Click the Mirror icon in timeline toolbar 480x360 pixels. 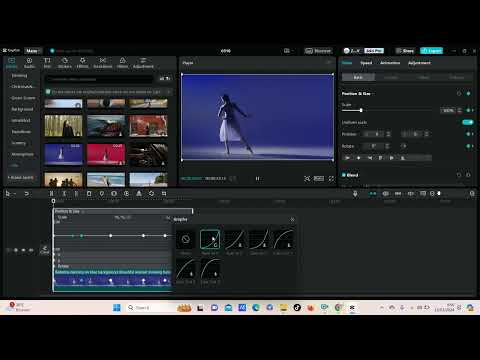point(139,194)
